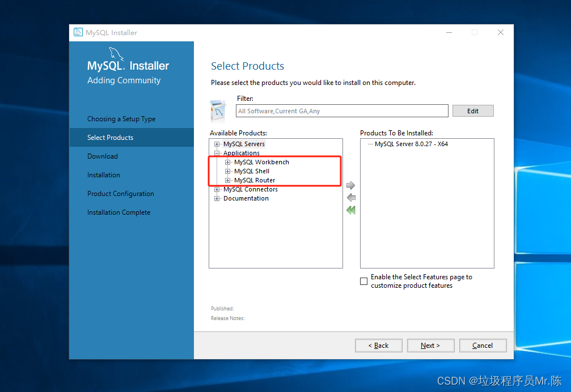Select the MySQL Shell label
The image size is (571, 392).
[x=252, y=171]
